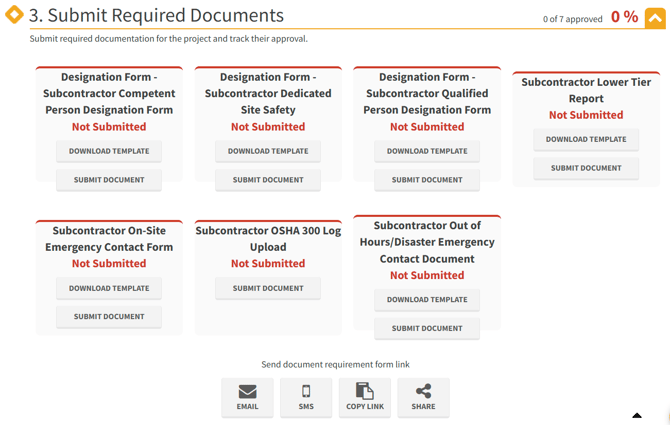The image size is (670, 425).
Task: Download template for Competent Person Designation Form
Action: click(109, 152)
